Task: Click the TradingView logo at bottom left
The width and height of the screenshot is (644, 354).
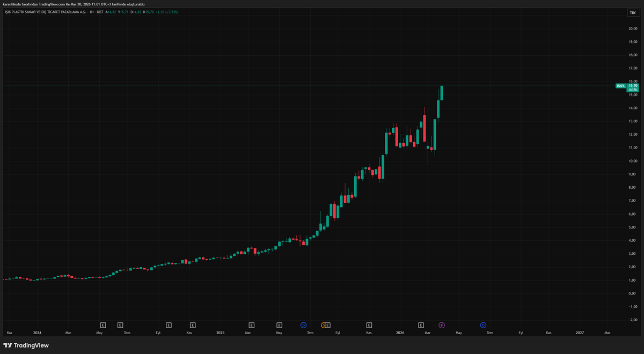Action: tap(26, 345)
